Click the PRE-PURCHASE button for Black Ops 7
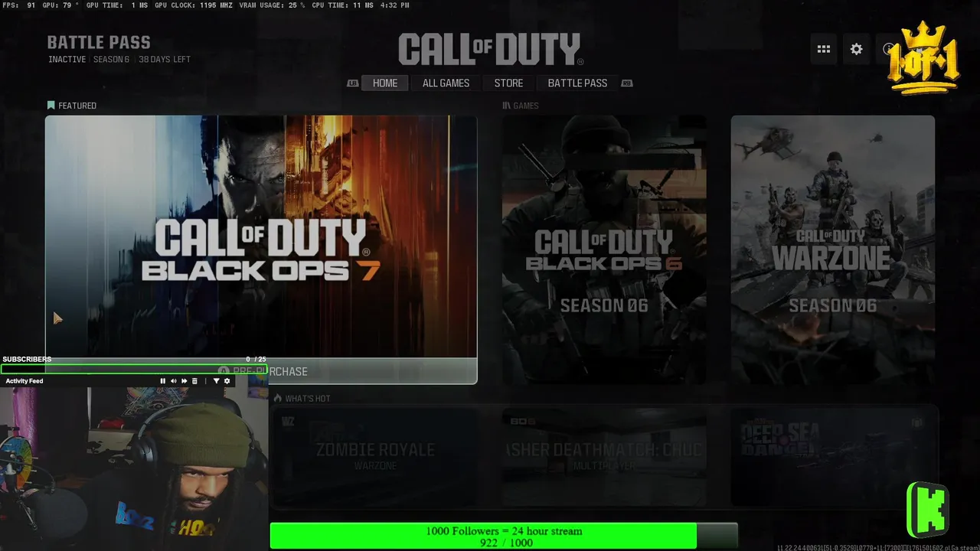 pos(261,371)
